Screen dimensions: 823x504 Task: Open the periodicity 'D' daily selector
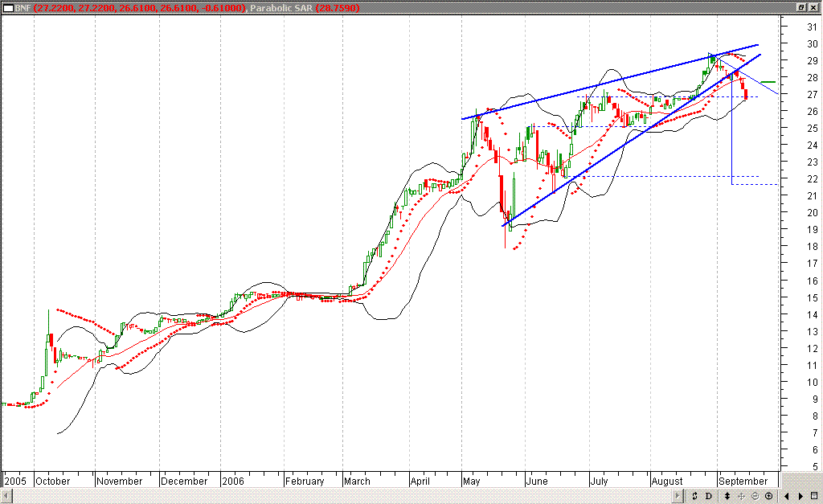[x=709, y=496]
